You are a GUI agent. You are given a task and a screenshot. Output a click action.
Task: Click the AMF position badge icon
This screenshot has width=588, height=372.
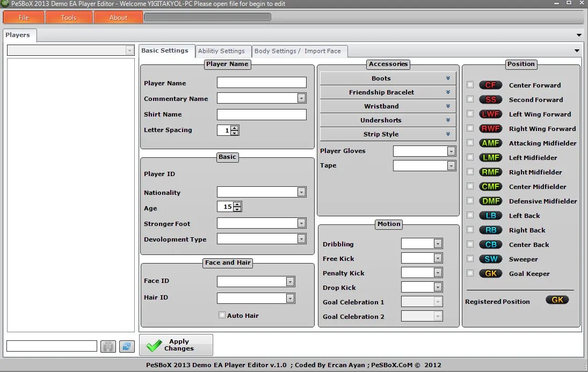pos(490,143)
